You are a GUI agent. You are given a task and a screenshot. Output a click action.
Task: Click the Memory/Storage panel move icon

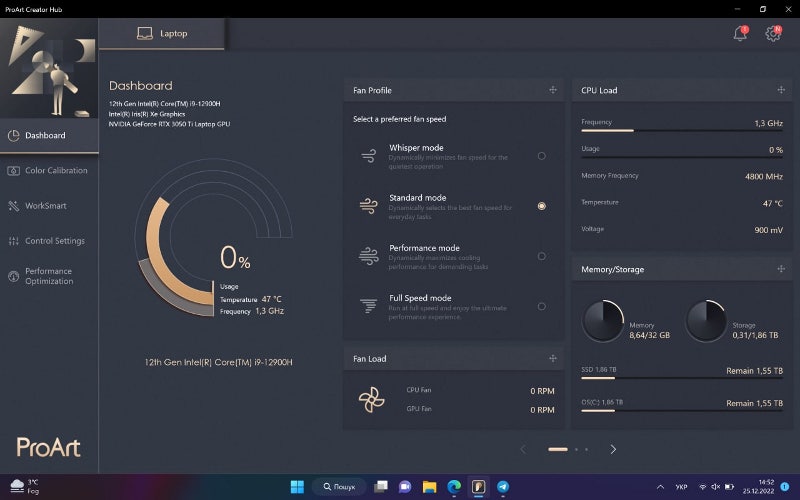[781, 269]
